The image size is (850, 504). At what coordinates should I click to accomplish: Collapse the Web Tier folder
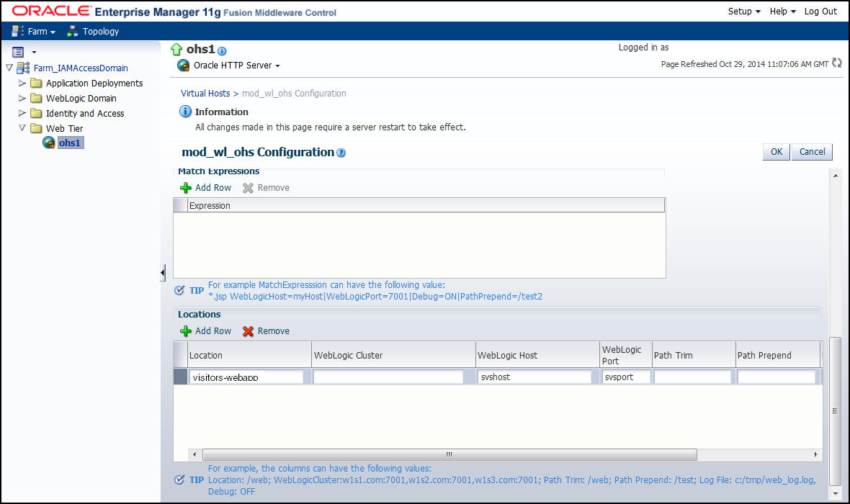[22, 128]
